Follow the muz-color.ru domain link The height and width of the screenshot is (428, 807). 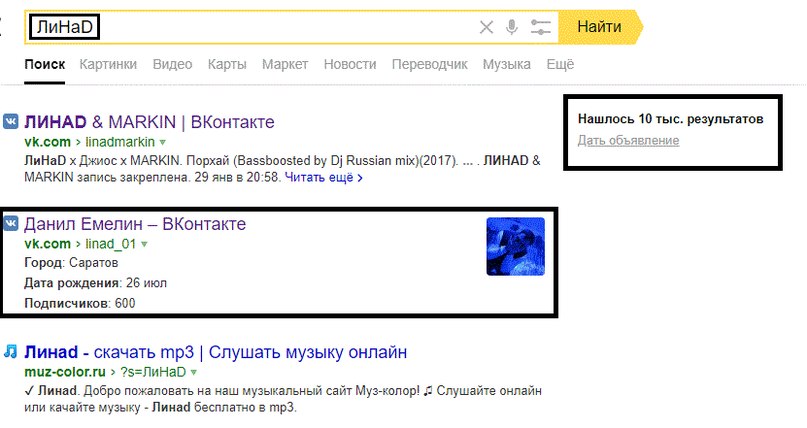[65, 371]
